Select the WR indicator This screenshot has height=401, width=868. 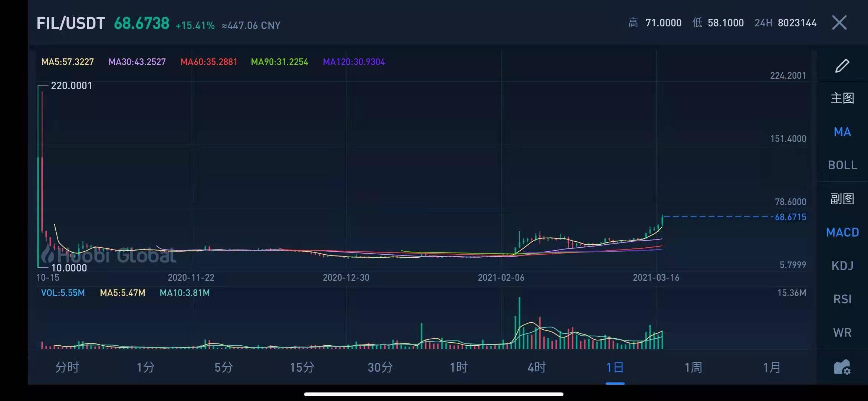pos(842,333)
